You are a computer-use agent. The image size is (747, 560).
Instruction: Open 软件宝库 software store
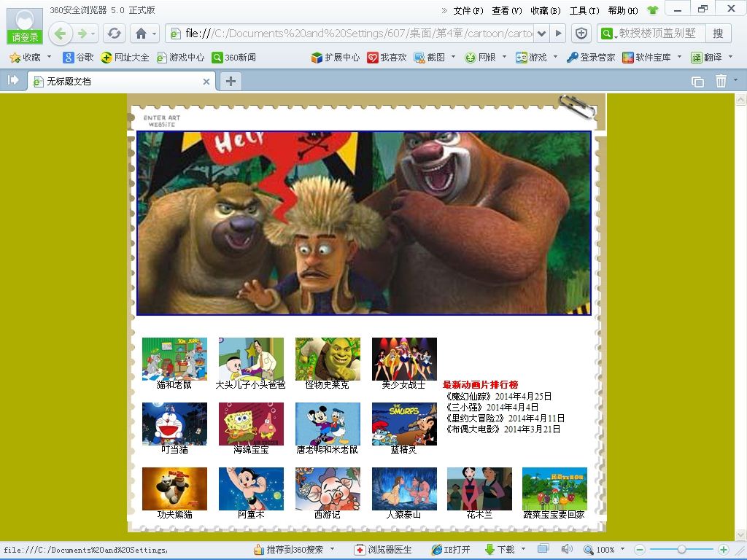[x=646, y=58]
